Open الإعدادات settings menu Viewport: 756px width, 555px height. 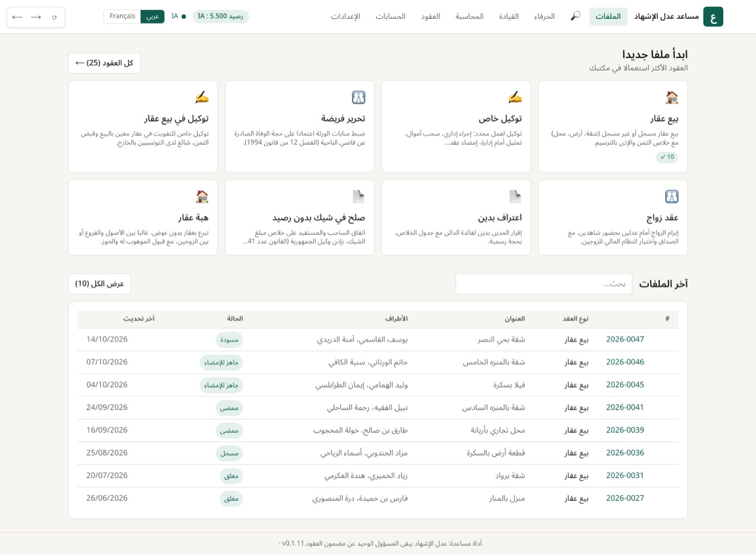point(345,16)
